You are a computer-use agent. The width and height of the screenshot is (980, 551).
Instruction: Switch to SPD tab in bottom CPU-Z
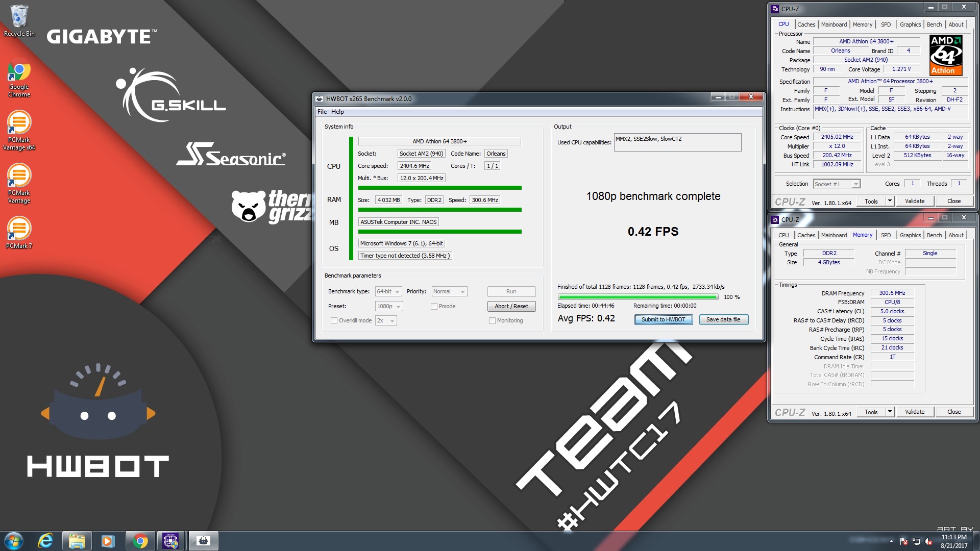[x=886, y=235]
